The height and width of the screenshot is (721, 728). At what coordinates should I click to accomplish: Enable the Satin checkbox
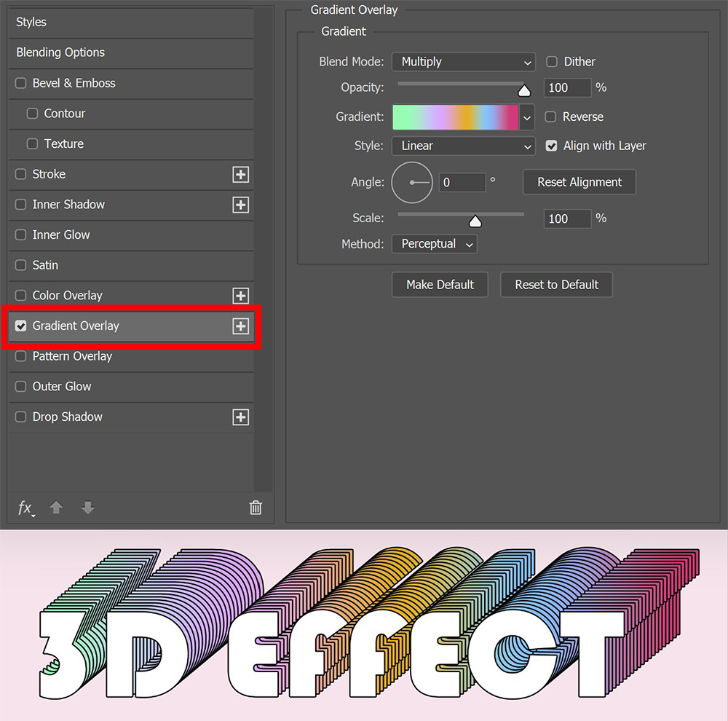(20, 265)
